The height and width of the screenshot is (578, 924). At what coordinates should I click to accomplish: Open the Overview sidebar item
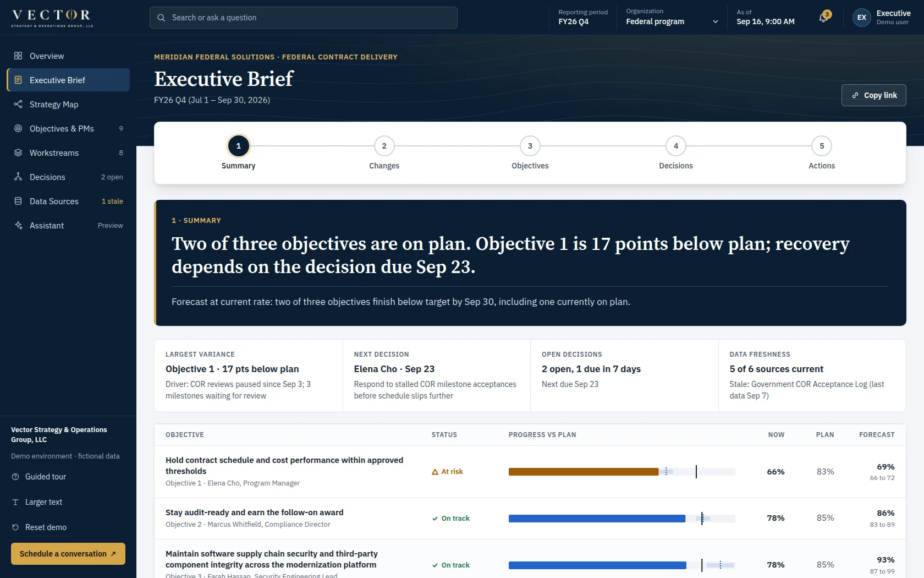(x=68, y=56)
